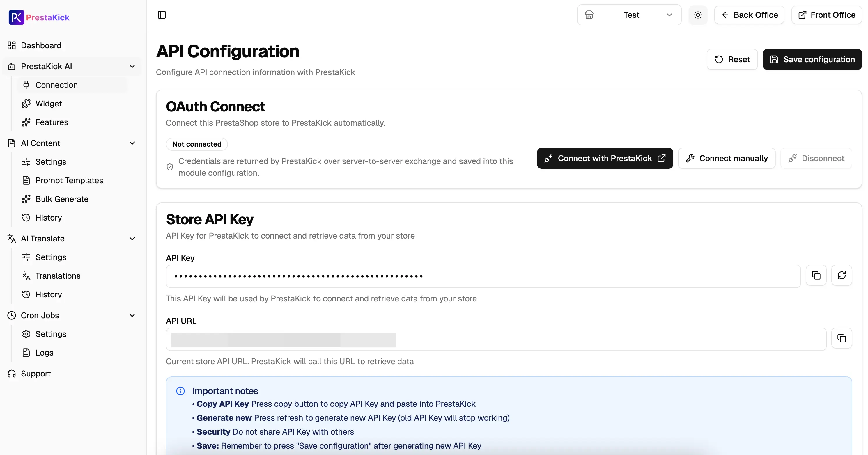
Task: Open AI Translate Settings
Action: [x=51, y=257]
